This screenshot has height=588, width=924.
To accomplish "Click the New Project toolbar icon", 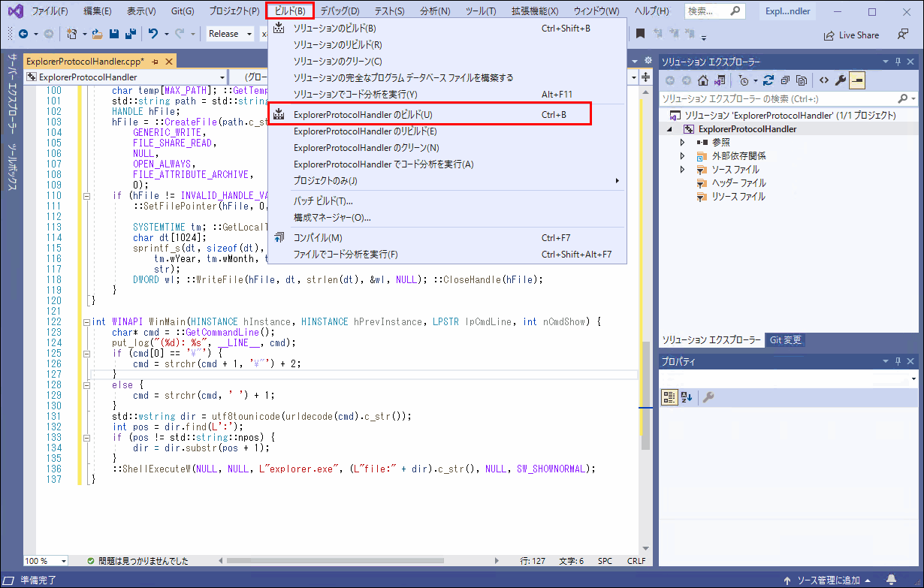I will tap(72, 34).
